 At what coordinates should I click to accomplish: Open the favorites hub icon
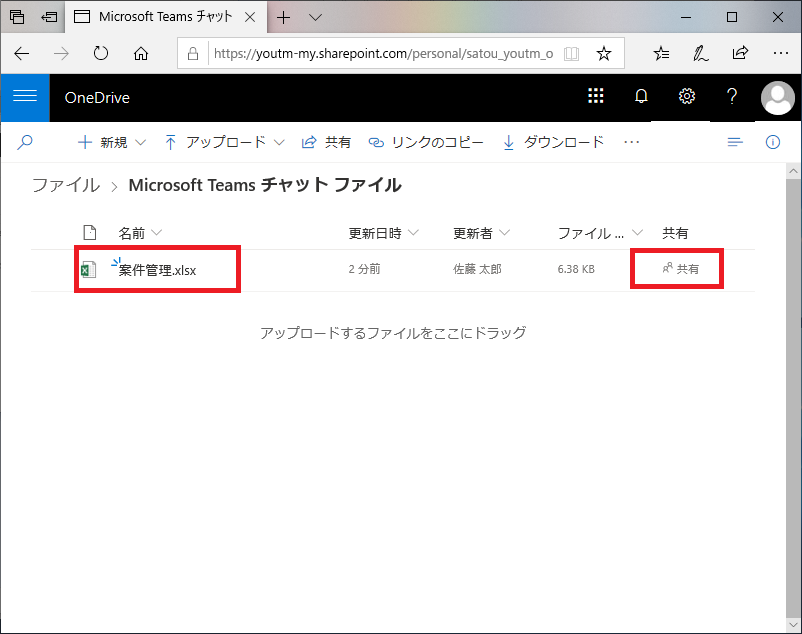(661, 53)
